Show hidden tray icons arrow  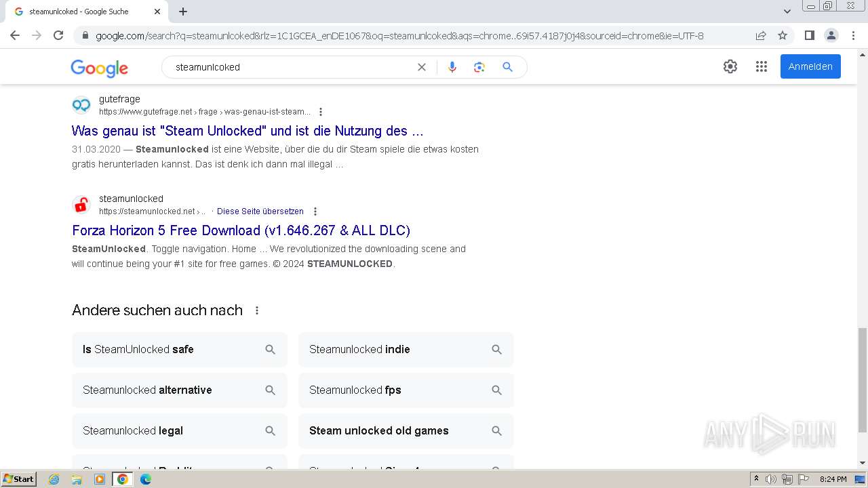click(757, 479)
